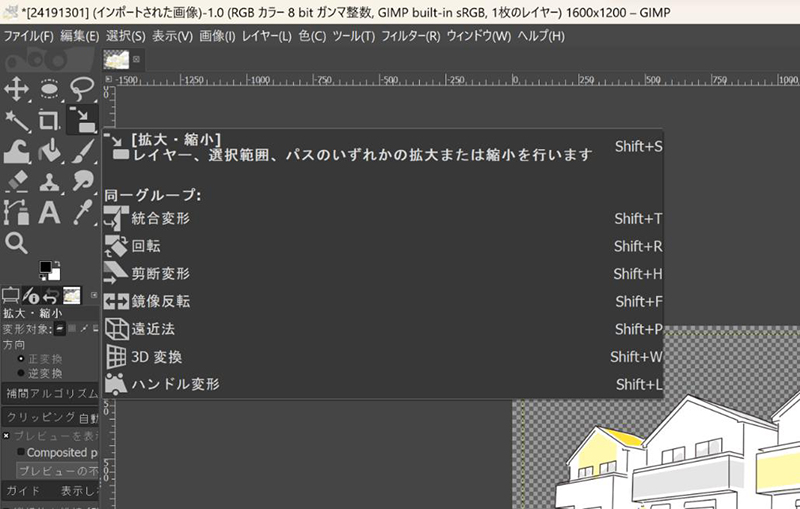Image resolution: width=800 pixels, height=509 pixels.
Task: Click the image thumbnail tab
Action: tap(116, 59)
